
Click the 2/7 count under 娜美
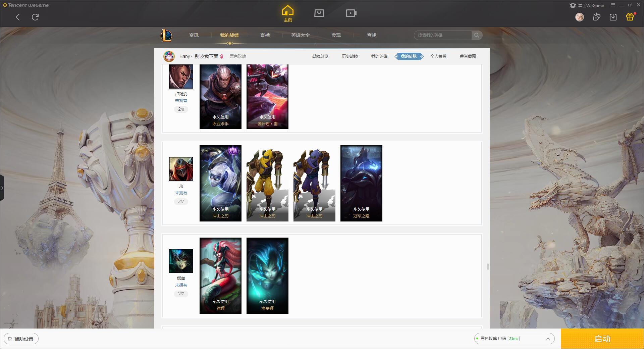(x=181, y=294)
